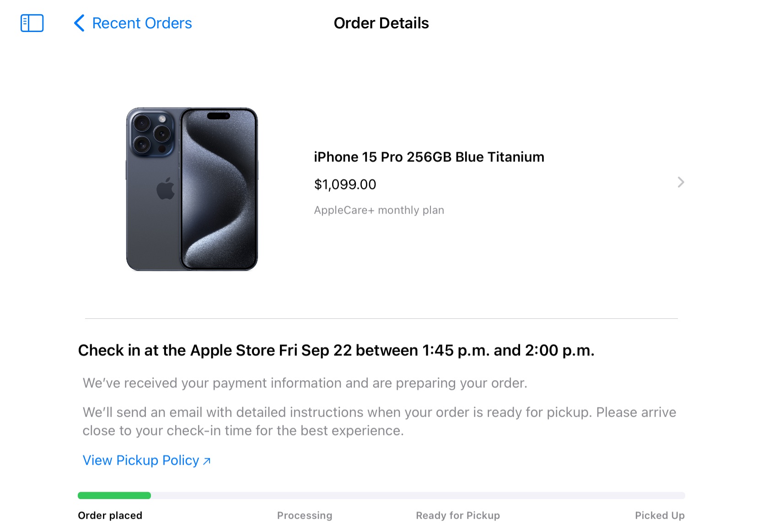Screen dimensions: 763x532
Task: Open iPhone 15 Pro 256GB Blue Titanium item
Action: point(429,157)
